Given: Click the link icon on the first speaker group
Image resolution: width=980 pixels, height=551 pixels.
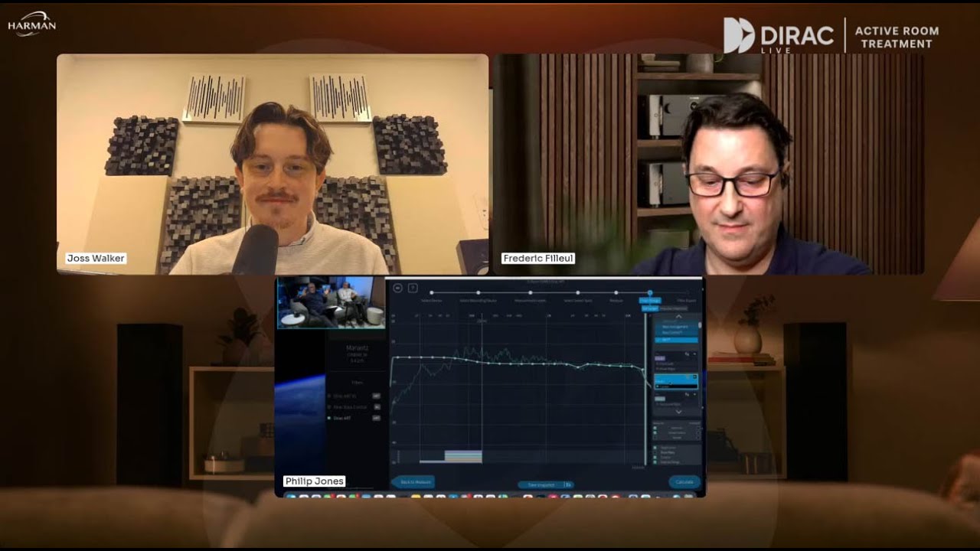Looking at the screenshot, I should 687,354.
